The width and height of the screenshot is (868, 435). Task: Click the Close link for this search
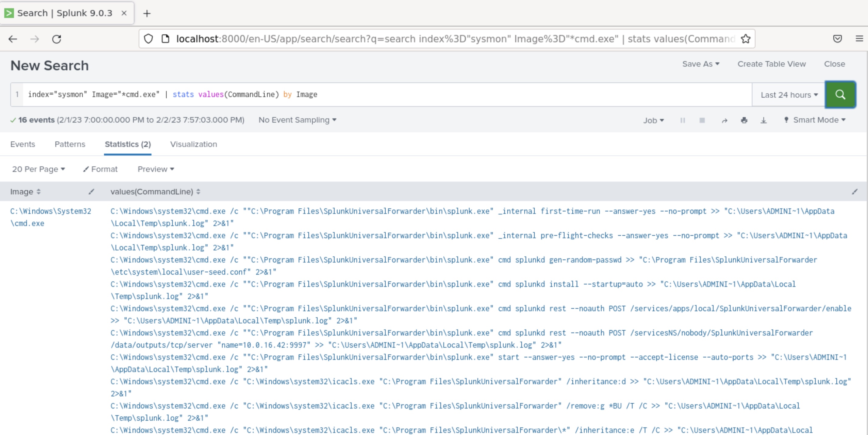click(834, 64)
